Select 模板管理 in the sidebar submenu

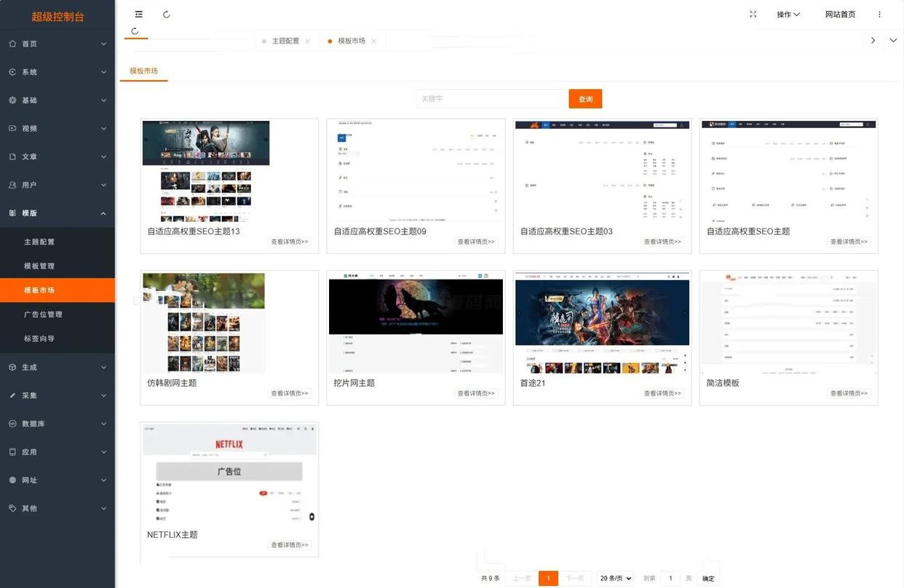coord(39,266)
